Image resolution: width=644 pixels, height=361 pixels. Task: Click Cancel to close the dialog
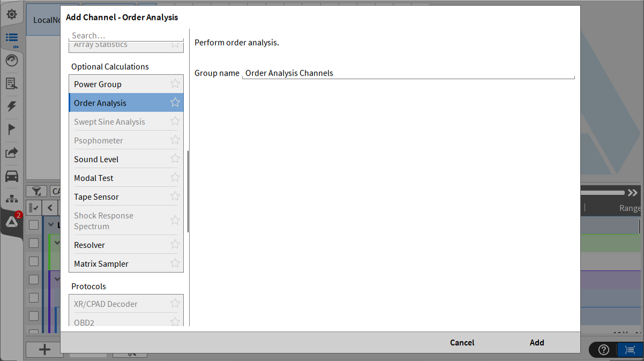tap(462, 343)
